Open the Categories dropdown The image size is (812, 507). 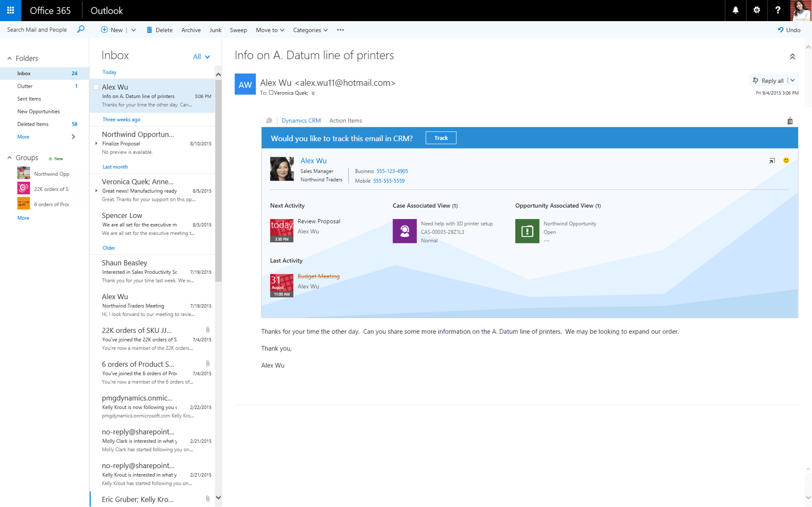click(310, 30)
